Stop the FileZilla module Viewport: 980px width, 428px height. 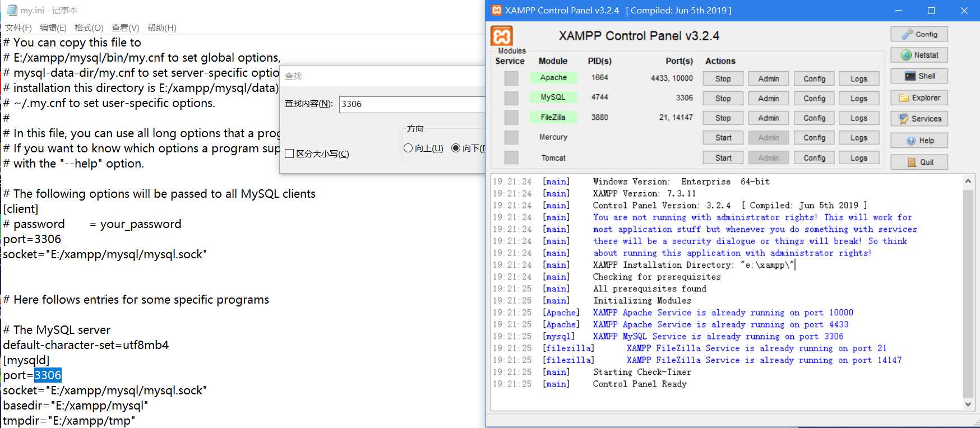click(723, 118)
